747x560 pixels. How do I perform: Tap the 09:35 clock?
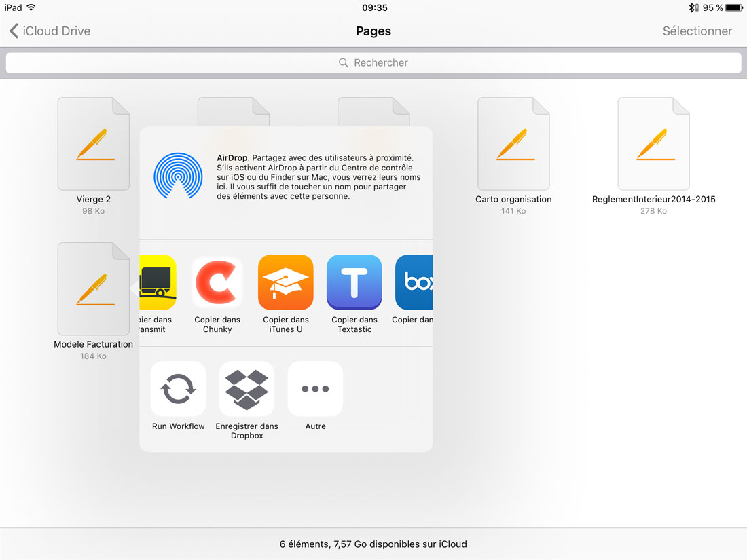374,7
